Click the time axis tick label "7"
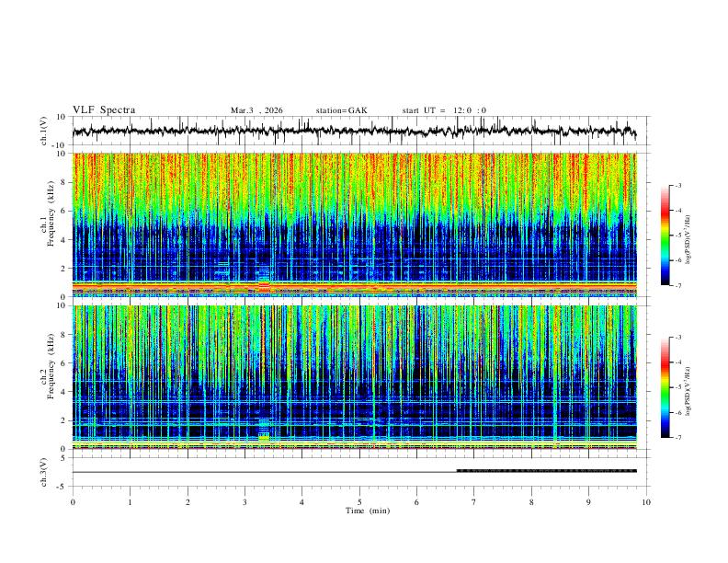This screenshot has width=728, height=563. 474,502
